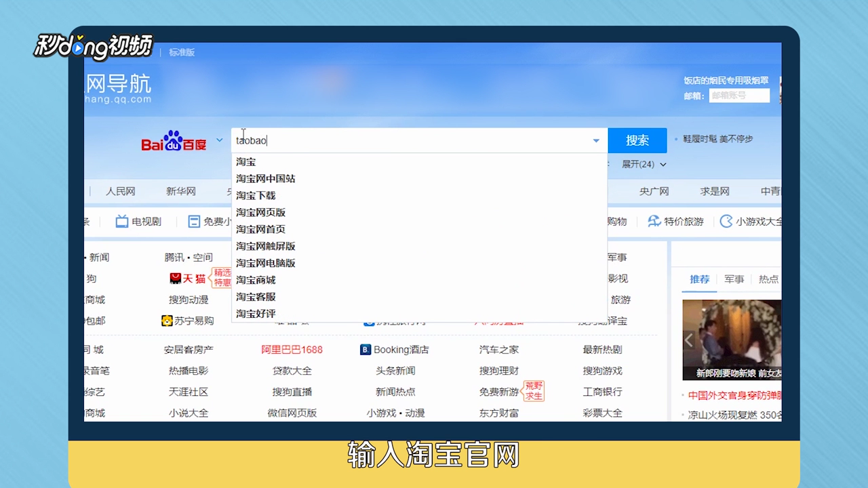Open the 新华网 link

(x=181, y=191)
